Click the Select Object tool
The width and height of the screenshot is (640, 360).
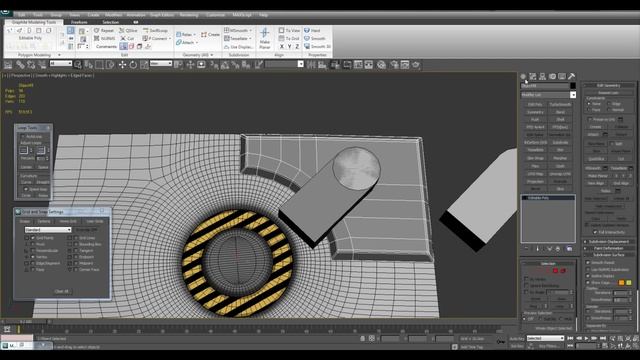78,64
